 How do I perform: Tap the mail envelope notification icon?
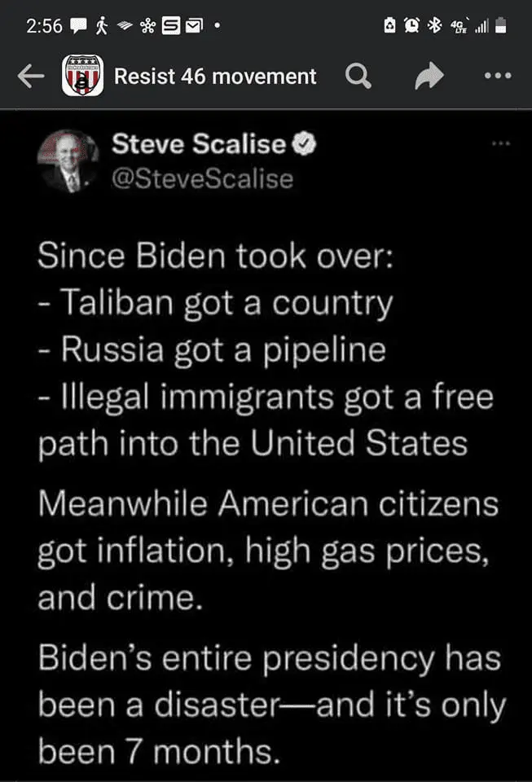(192, 26)
